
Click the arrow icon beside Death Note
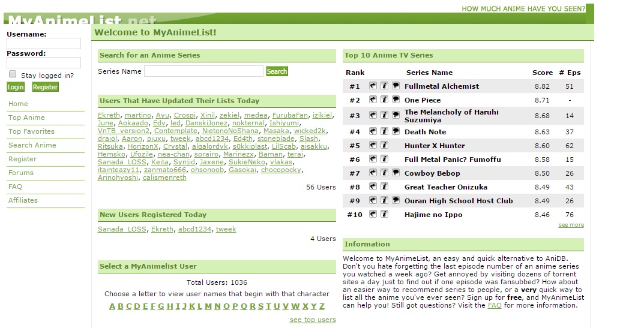[373, 131]
